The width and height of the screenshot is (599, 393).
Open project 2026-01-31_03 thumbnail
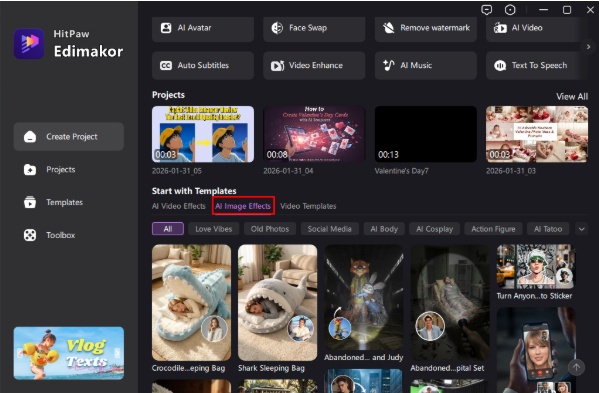(x=537, y=134)
